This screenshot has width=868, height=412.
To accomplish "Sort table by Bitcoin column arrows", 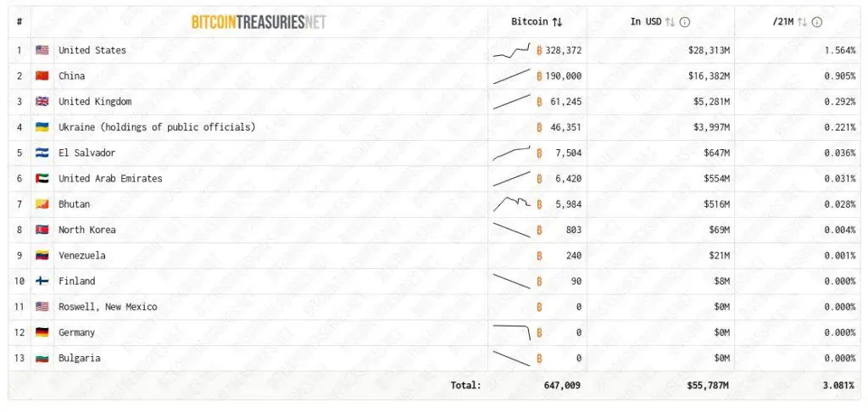I will point(557,22).
